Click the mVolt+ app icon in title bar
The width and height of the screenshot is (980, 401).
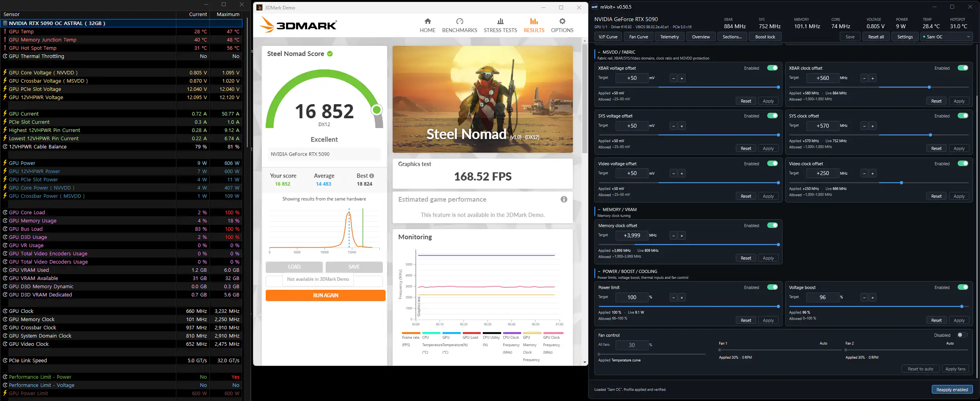click(595, 7)
